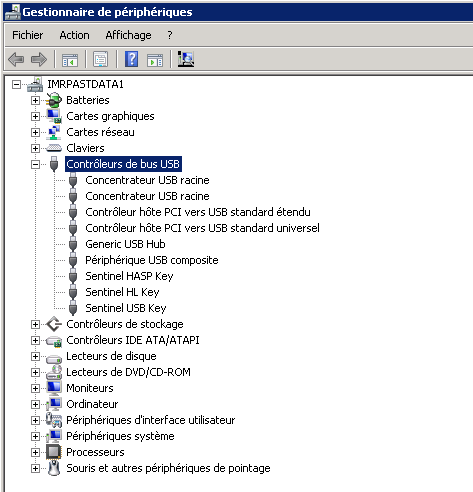
Task: Click the Sentinel HASP Key device icon
Action: (x=73, y=276)
